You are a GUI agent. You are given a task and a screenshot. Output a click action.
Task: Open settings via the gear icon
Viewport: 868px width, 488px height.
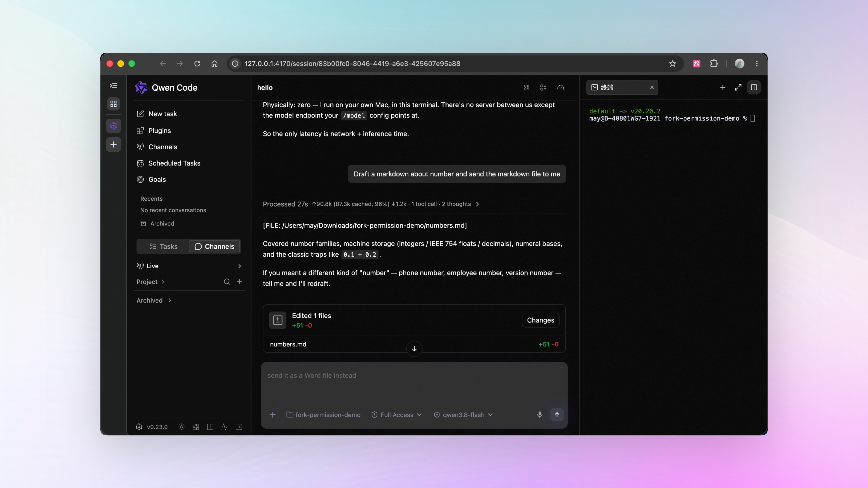click(x=139, y=427)
